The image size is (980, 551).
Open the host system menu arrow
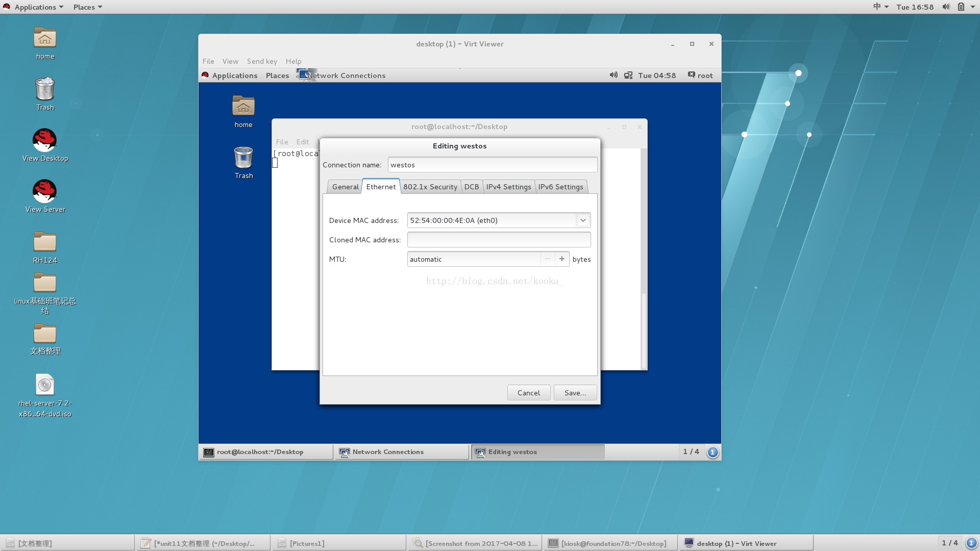pos(973,7)
